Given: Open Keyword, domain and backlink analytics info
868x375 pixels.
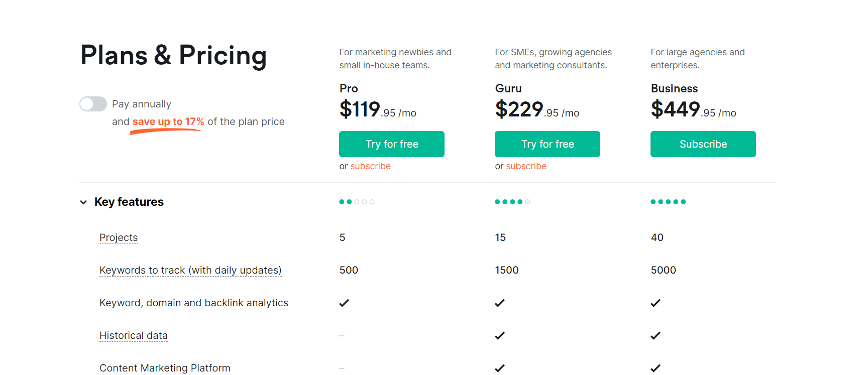Looking at the screenshot, I should tap(194, 303).
